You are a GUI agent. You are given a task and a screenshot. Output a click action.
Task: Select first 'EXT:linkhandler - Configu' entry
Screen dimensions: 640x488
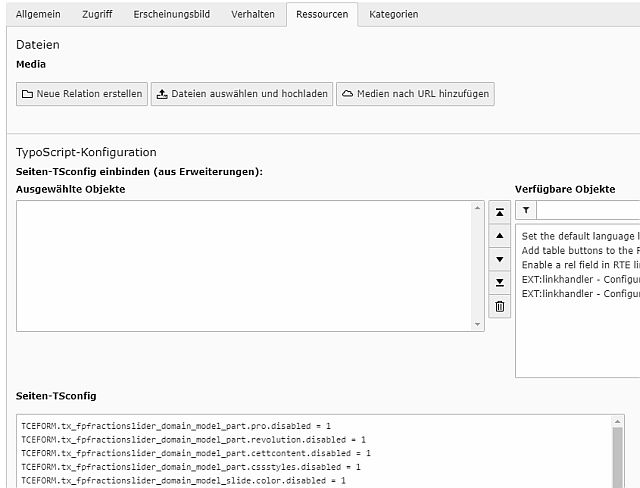point(580,279)
